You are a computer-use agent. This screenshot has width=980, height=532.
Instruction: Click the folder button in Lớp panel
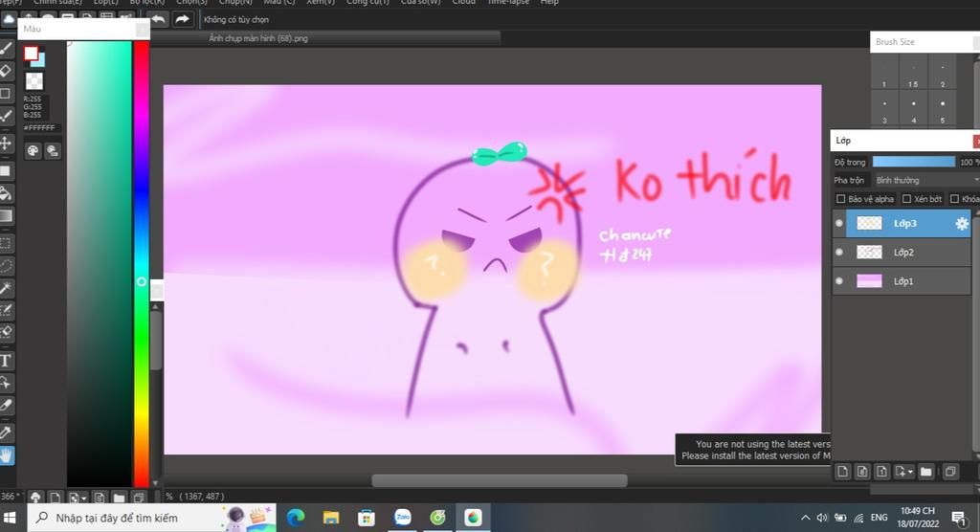[925, 472]
